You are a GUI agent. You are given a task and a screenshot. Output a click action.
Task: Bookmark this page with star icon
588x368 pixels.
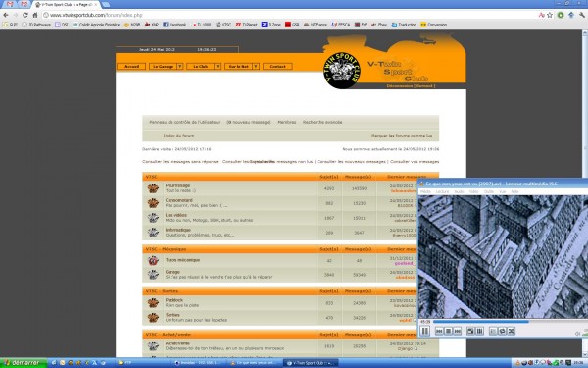[550, 15]
